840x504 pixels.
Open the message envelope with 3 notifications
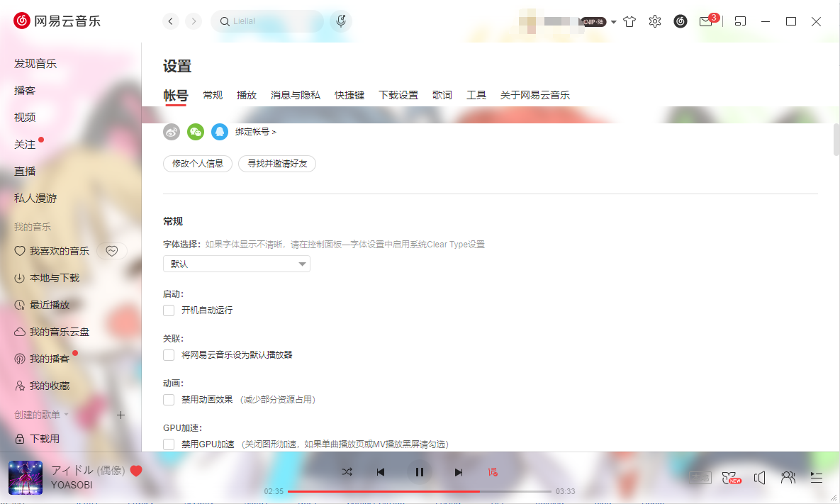point(705,21)
